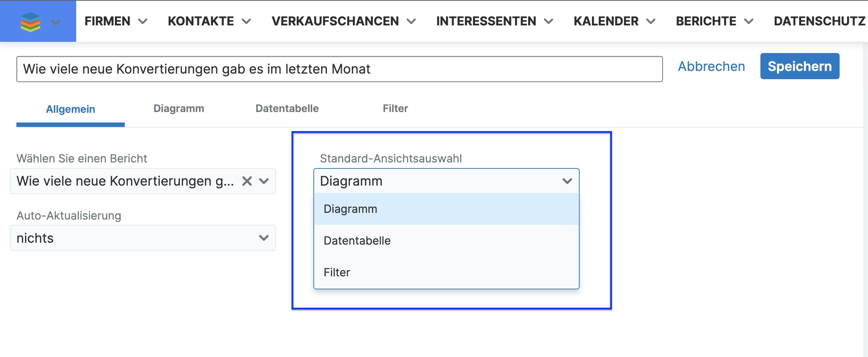Viewport: 868px width, 357px height.
Task: Clear the selected report with X icon
Action: (x=247, y=181)
